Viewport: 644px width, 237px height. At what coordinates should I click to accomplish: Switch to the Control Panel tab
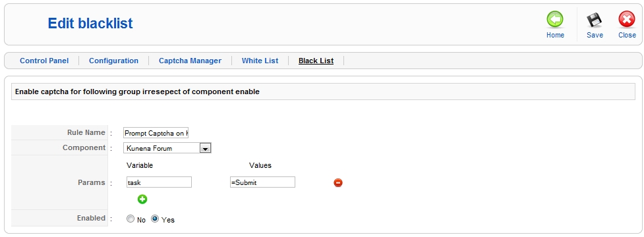(x=44, y=61)
